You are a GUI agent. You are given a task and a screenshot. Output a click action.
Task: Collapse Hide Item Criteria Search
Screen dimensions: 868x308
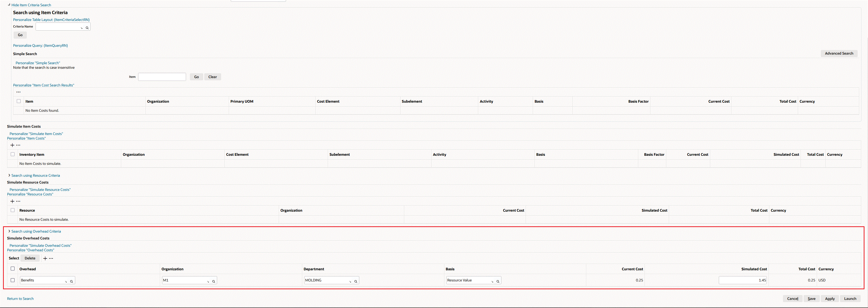click(x=31, y=5)
